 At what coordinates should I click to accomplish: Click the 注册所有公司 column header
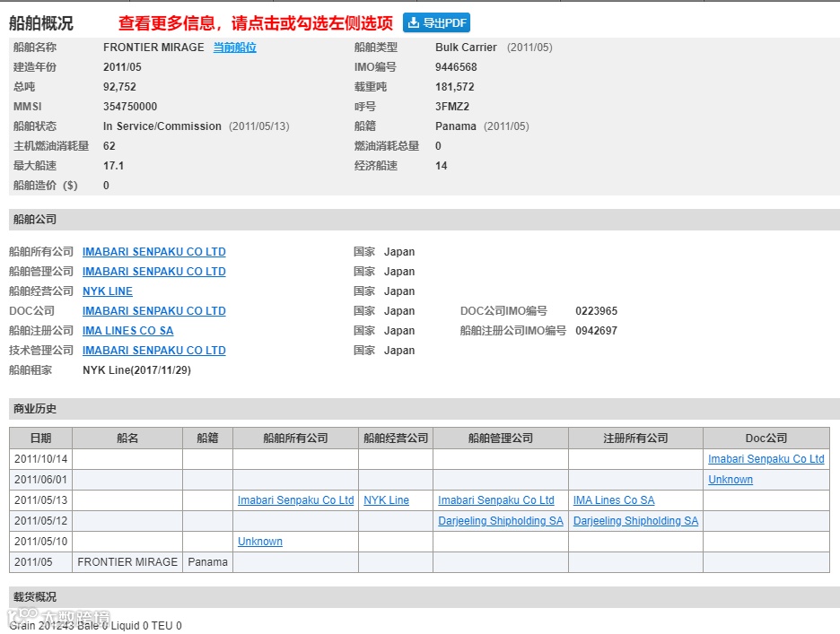(x=636, y=438)
